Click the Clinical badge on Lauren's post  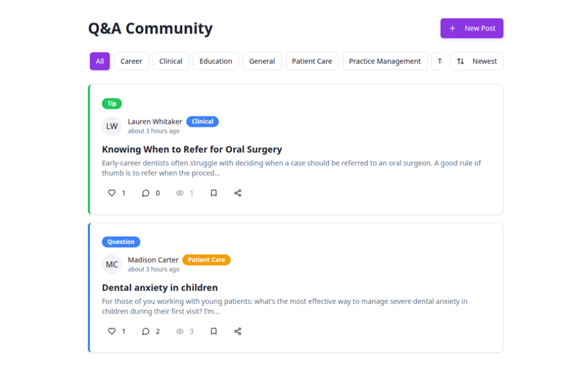point(202,122)
